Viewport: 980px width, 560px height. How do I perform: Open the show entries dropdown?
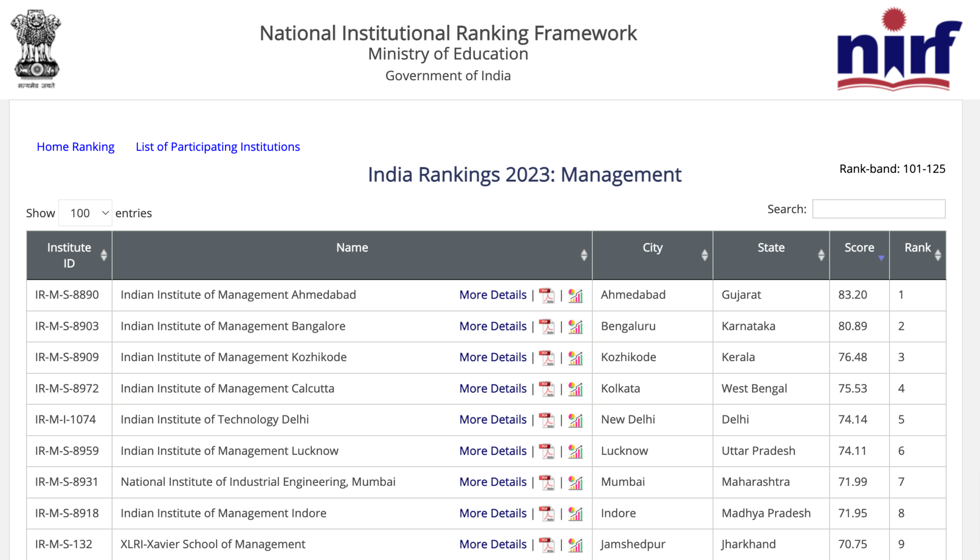tap(86, 213)
